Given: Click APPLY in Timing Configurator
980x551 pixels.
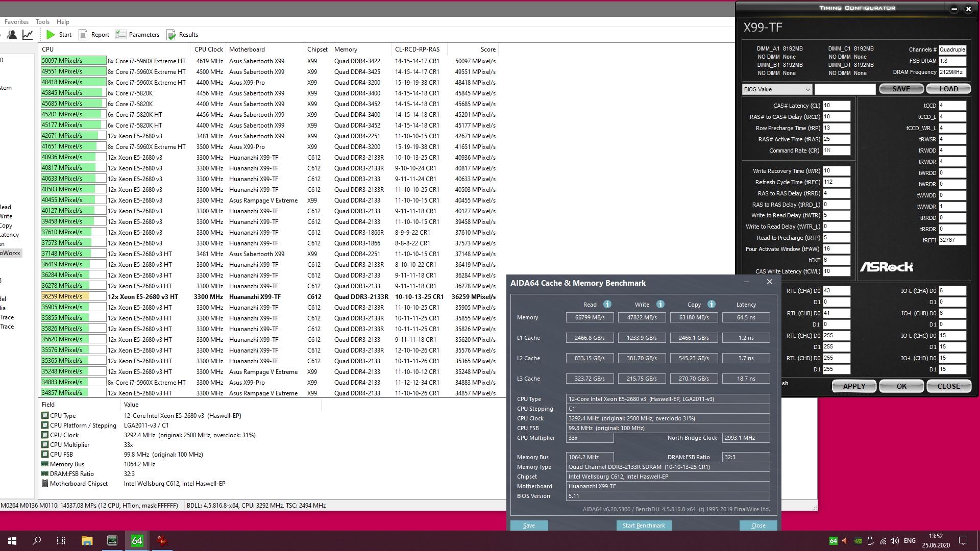Looking at the screenshot, I should coord(853,386).
